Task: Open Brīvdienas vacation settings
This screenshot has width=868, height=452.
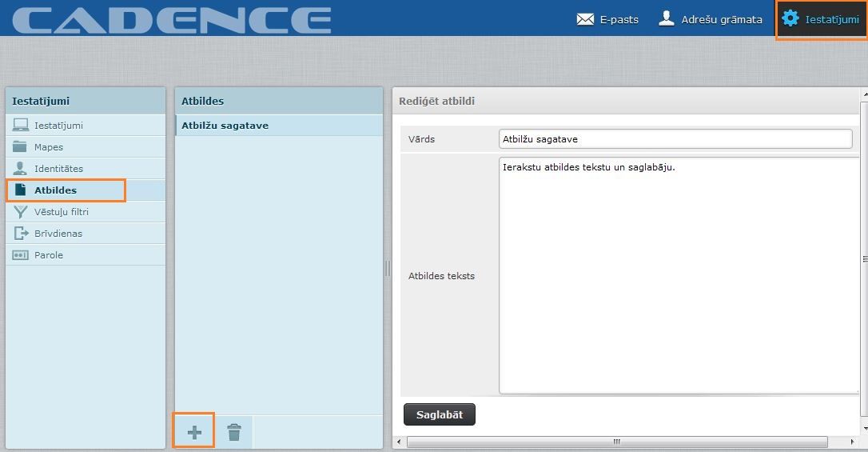Action: pyautogui.click(x=58, y=234)
